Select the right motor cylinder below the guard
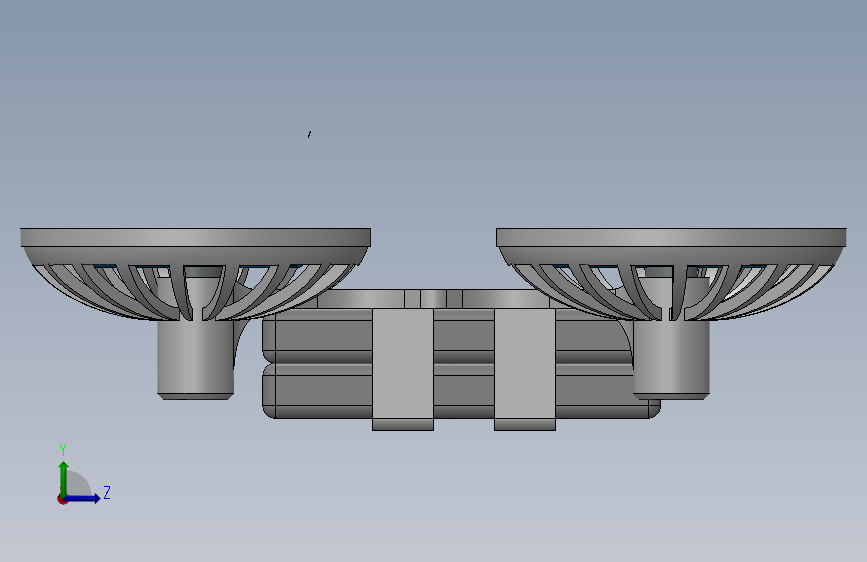This screenshot has width=867, height=562. 671,358
